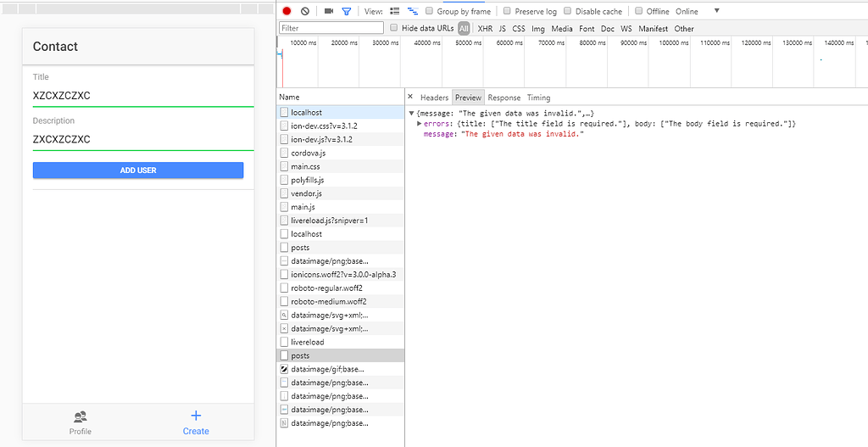Filter requests by WS
The width and height of the screenshot is (868, 447).
(x=626, y=28)
